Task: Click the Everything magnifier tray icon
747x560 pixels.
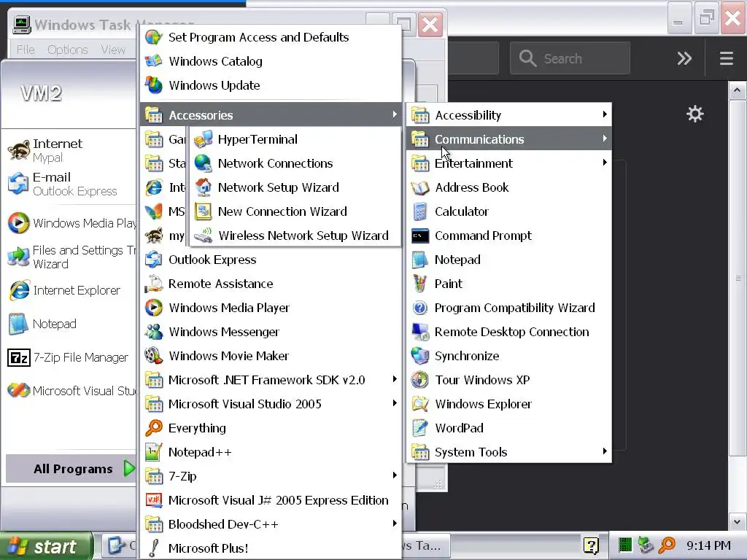Action: (x=667, y=545)
